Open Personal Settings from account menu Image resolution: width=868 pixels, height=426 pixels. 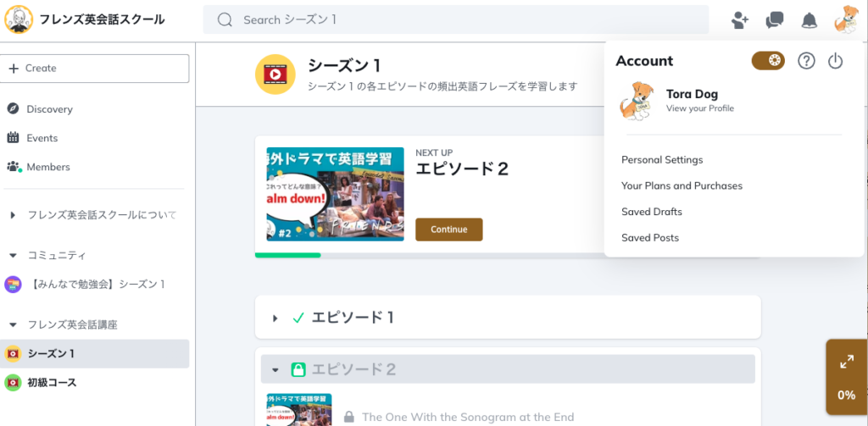662,159
